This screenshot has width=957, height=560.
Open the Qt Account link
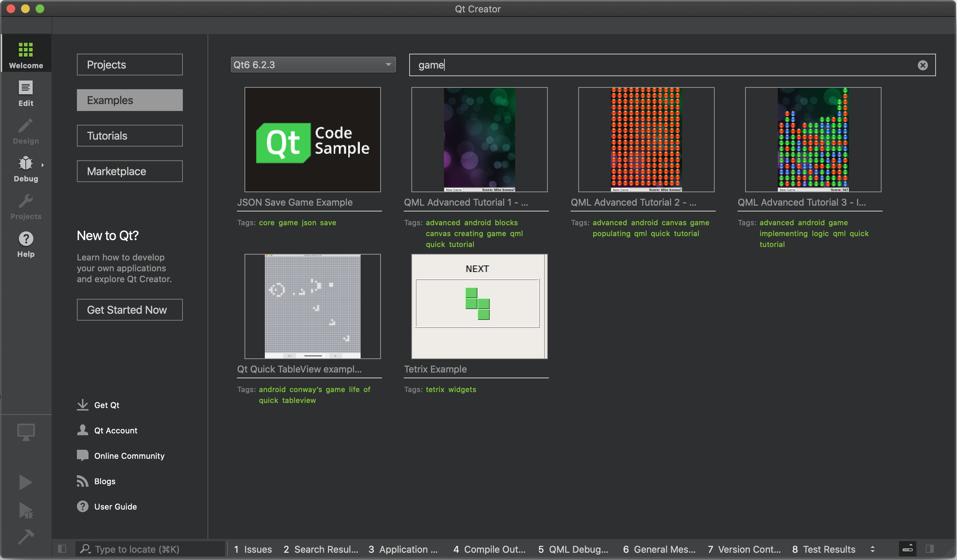116,431
